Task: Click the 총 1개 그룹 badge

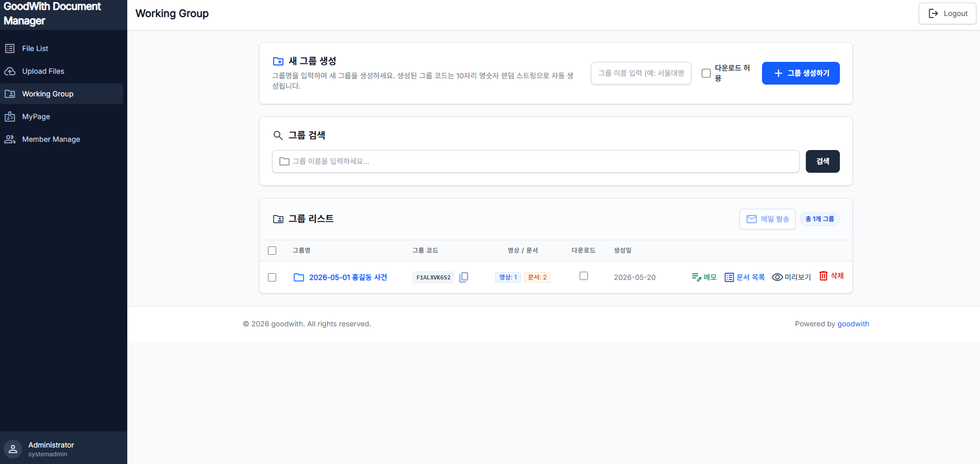Action: 820,219
